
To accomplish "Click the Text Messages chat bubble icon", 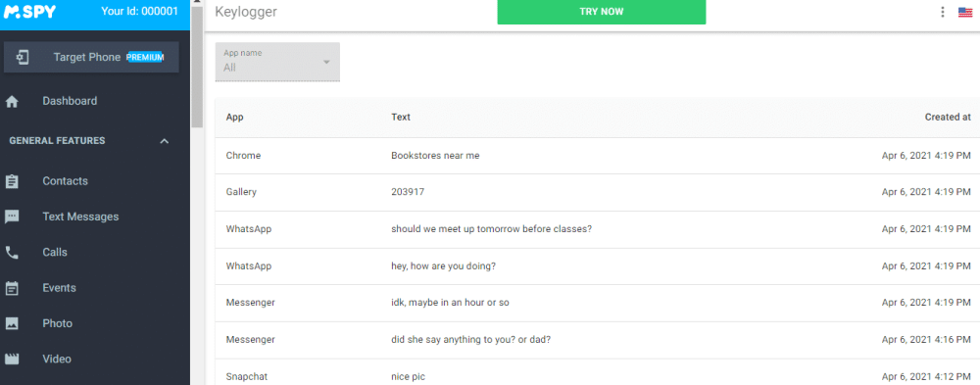I will pos(11,217).
